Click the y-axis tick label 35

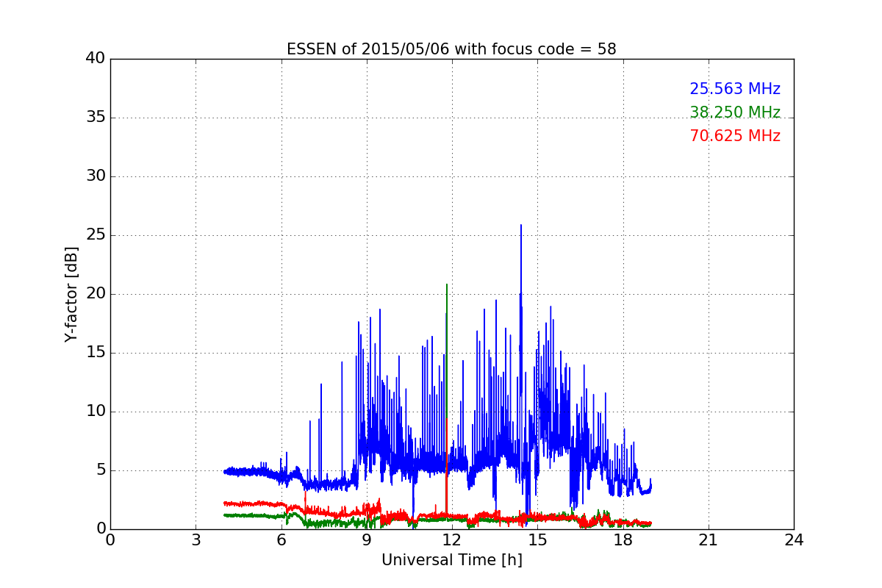pyautogui.click(x=95, y=118)
